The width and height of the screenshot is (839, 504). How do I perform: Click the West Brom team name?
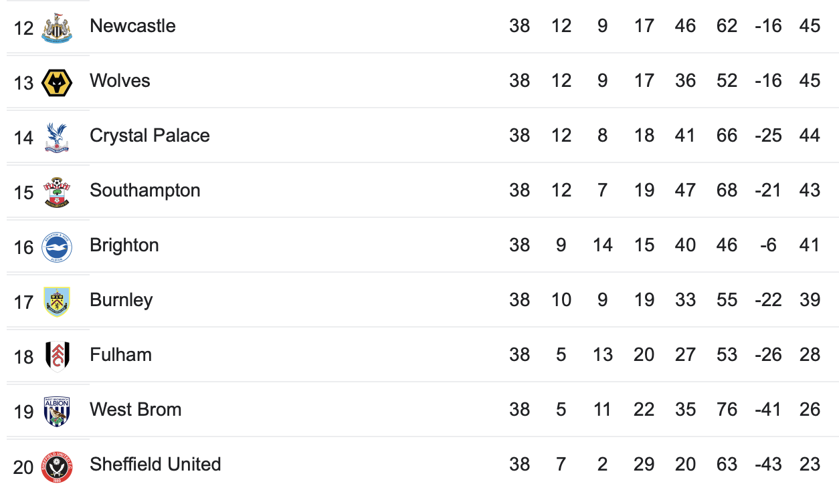(x=136, y=410)
